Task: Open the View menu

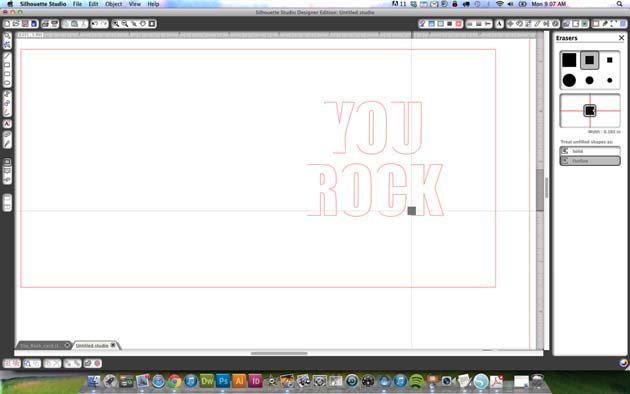Action: (135, 4)
